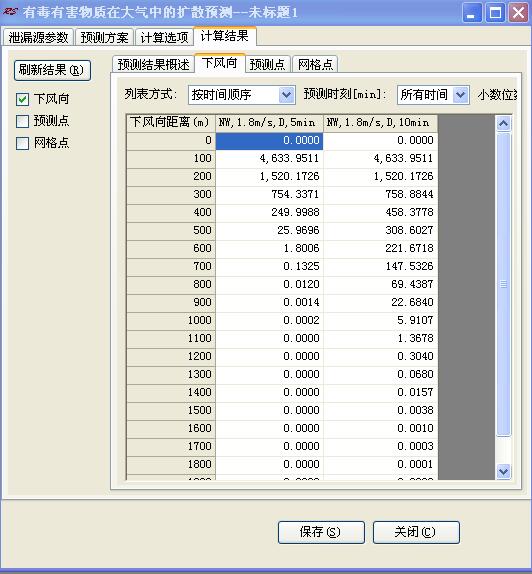Uncheck the 下风向 checkbox
Screen dimensions: 532x574
tap(22, 99)
